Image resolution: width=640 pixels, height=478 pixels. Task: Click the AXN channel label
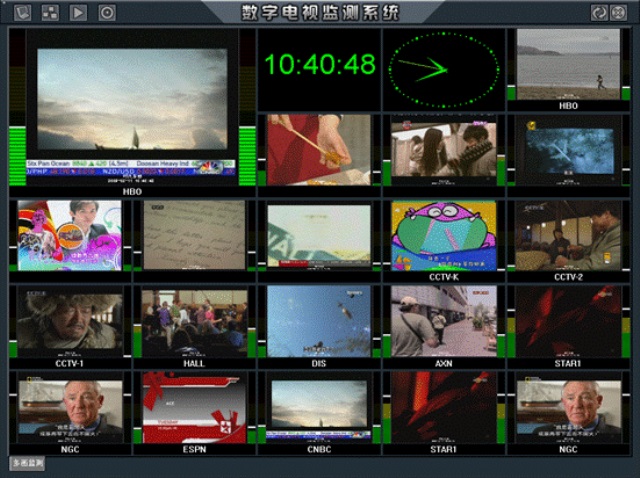(444, 363)
